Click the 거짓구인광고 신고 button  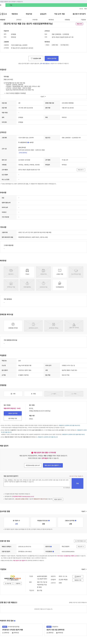(x=80, y=541)
